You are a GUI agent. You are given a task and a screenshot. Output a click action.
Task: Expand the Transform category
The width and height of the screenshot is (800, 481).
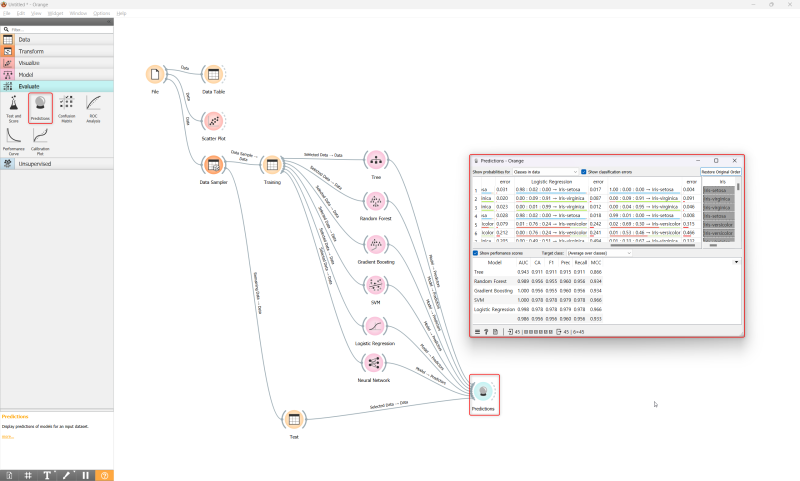click(x=57, y=51)
